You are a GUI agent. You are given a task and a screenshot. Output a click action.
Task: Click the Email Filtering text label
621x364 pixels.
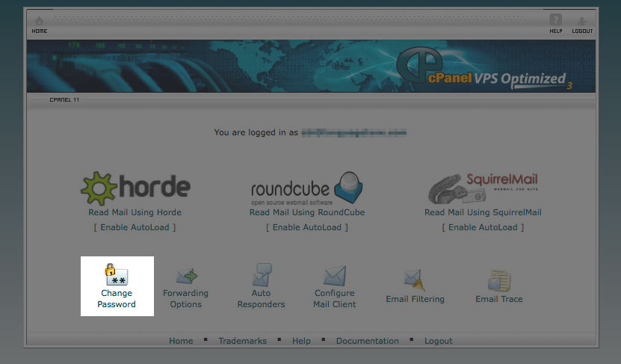pyautogui.click(x=415, y=299)
